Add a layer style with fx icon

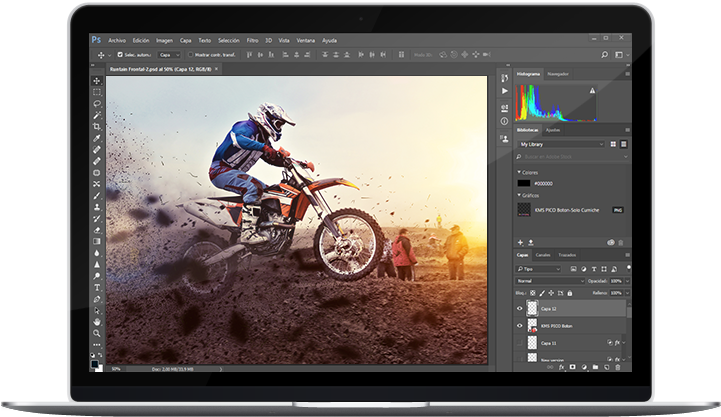(561, 367)
